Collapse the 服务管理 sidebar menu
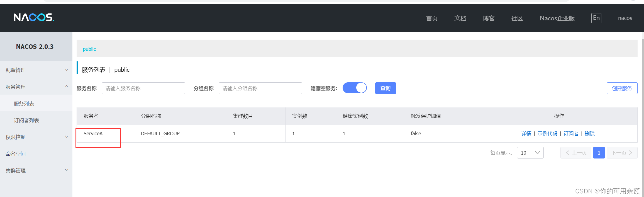The image size is (644, 197). [x=36, y=87]
